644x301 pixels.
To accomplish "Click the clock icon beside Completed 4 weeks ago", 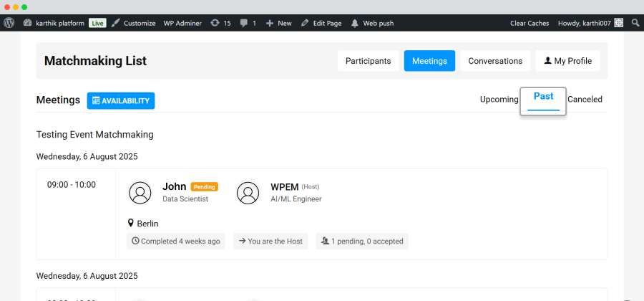I will (135, 241).
